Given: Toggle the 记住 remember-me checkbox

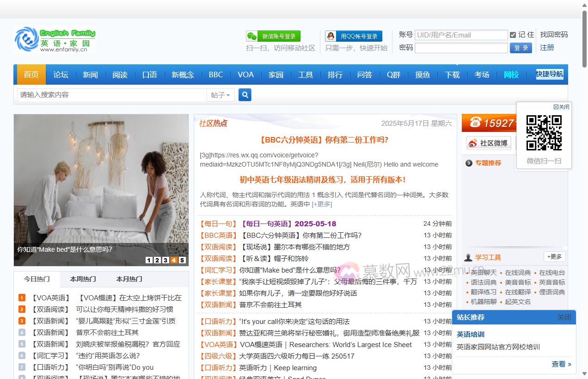Looking at the screenshot, I should click(x=513, y=35).
